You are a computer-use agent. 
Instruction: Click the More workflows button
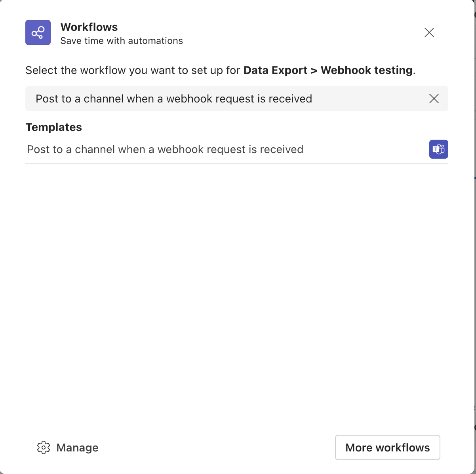point(387,447)
